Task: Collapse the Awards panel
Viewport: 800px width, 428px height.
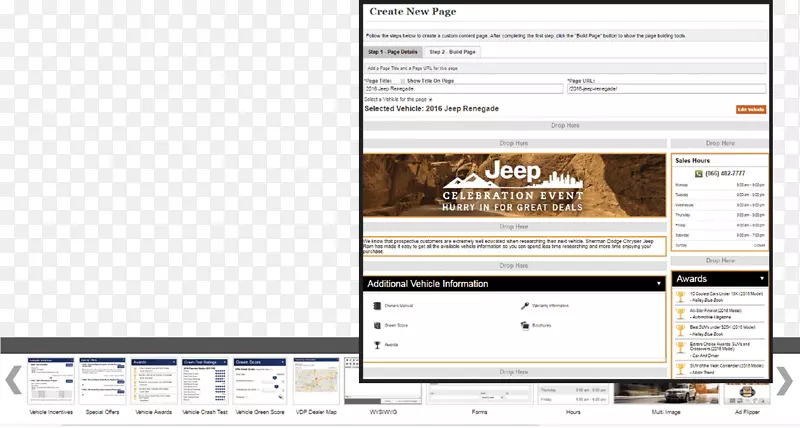Action: point(762,278)
